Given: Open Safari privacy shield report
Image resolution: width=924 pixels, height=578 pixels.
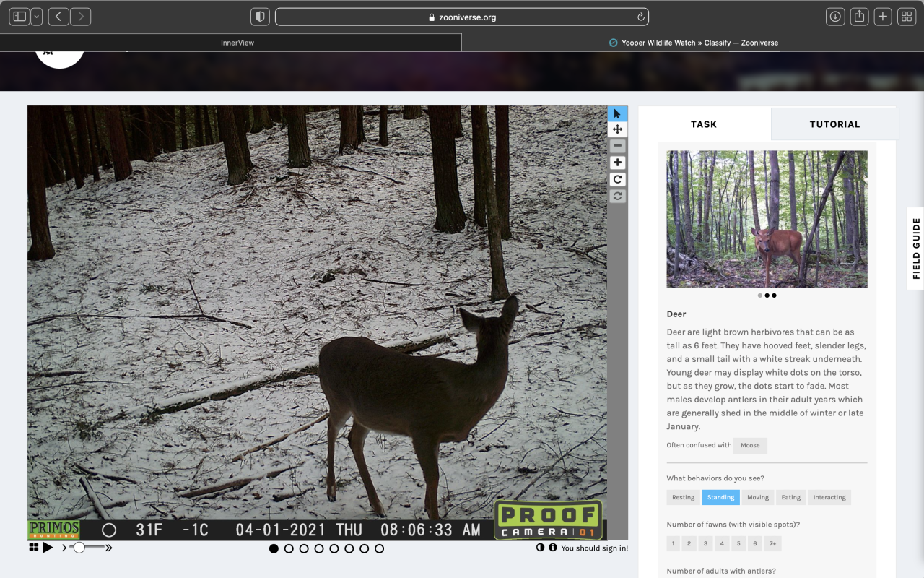Looking at the screenshot, I should coord(260,17).
